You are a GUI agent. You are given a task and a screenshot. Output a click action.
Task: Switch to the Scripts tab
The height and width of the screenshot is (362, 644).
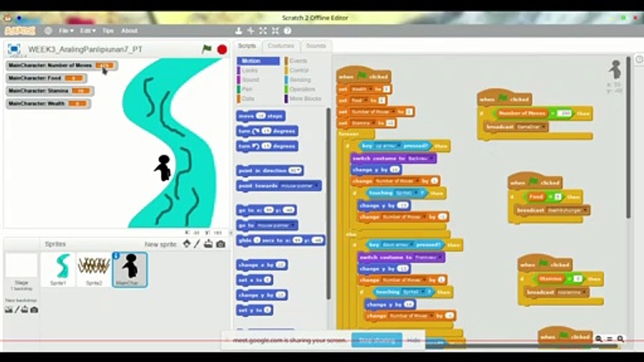pyautogui.click(x=247, y=46)
